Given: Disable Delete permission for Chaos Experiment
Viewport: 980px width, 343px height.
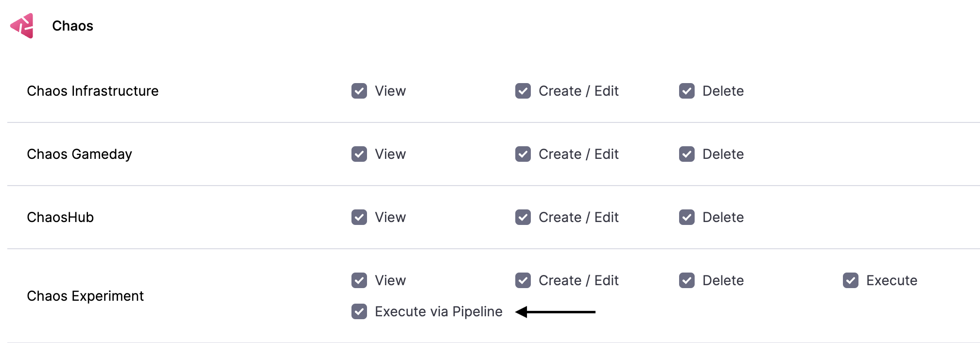Looking at the screenshot, I should point(687,280).
